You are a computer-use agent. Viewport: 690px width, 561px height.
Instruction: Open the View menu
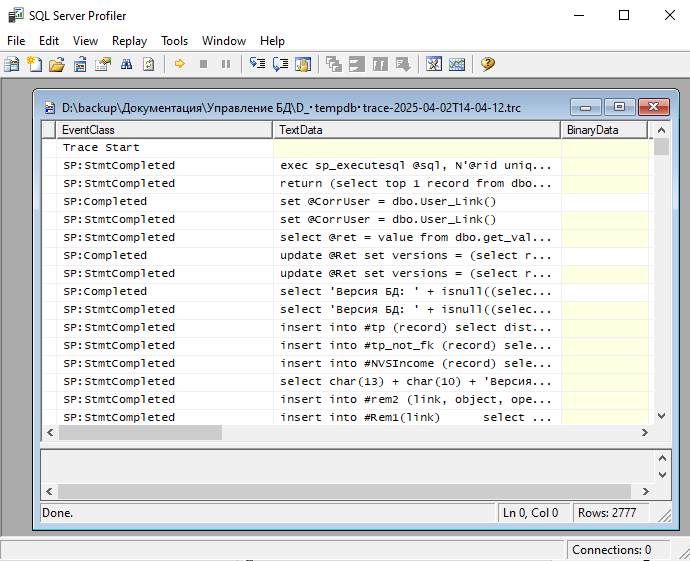(x=85, y=41)
